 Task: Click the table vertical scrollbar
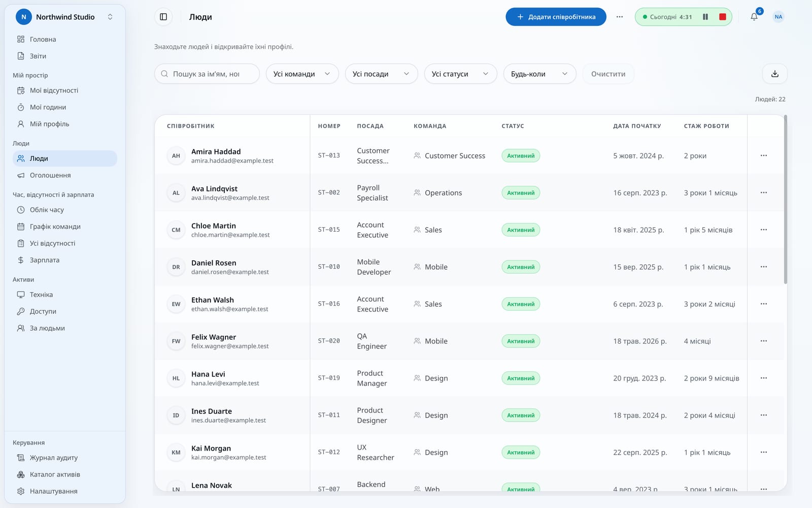785,200
